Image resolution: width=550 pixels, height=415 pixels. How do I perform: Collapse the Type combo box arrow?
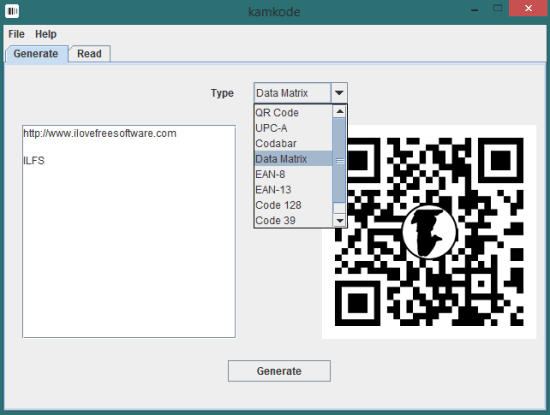339,93
